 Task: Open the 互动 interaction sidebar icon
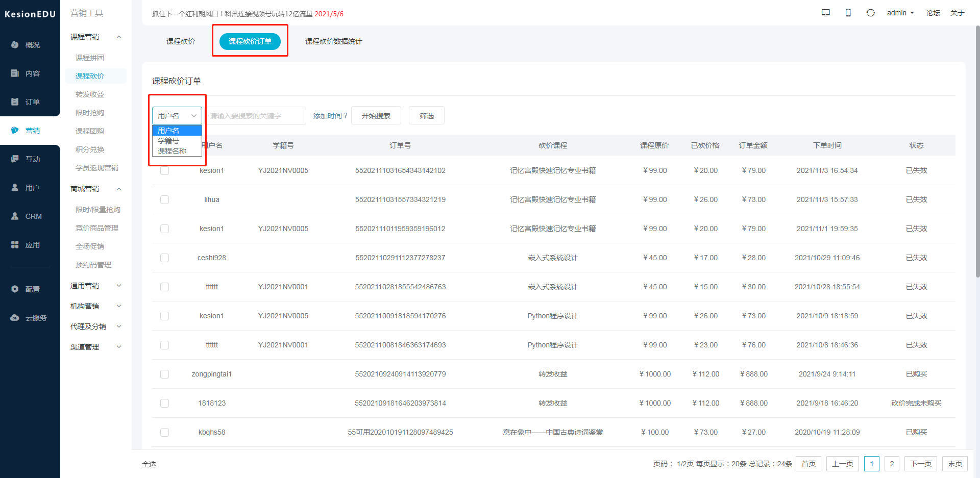(15, 159)
